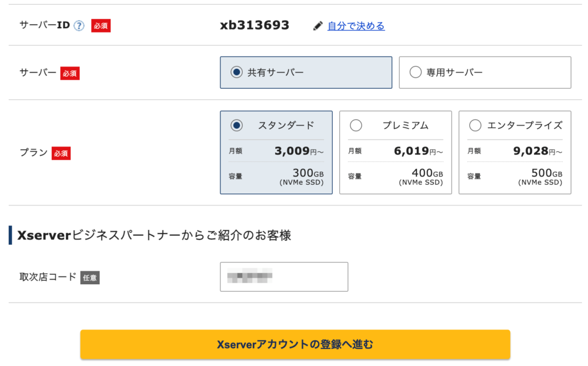Click Xserverアカウントの登録へ進む button

(x=295, y=344)
